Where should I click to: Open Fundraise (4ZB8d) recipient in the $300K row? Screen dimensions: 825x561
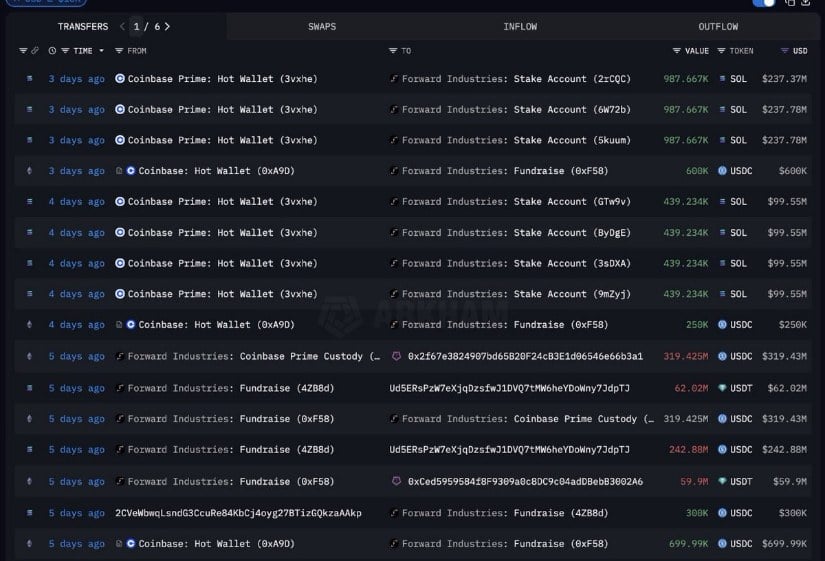point(505,513)
